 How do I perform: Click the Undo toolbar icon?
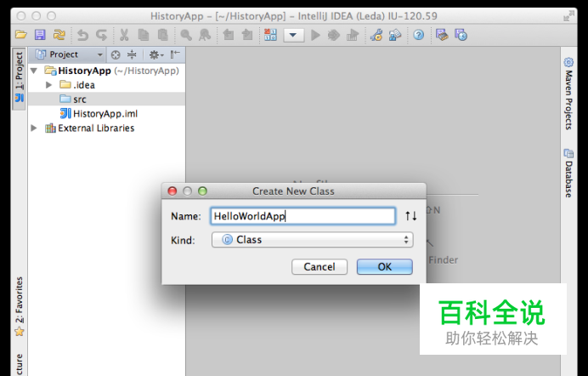point(82,35)
